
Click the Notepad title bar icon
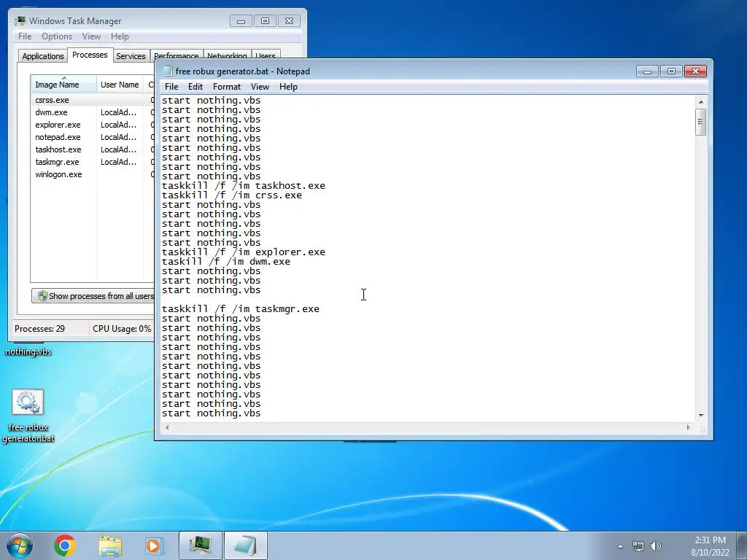coord(167,71)
